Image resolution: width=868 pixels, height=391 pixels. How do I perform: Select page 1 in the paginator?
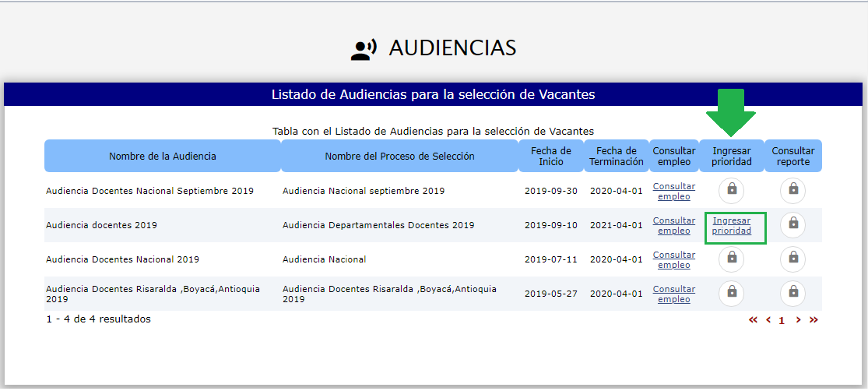point(782,320)
